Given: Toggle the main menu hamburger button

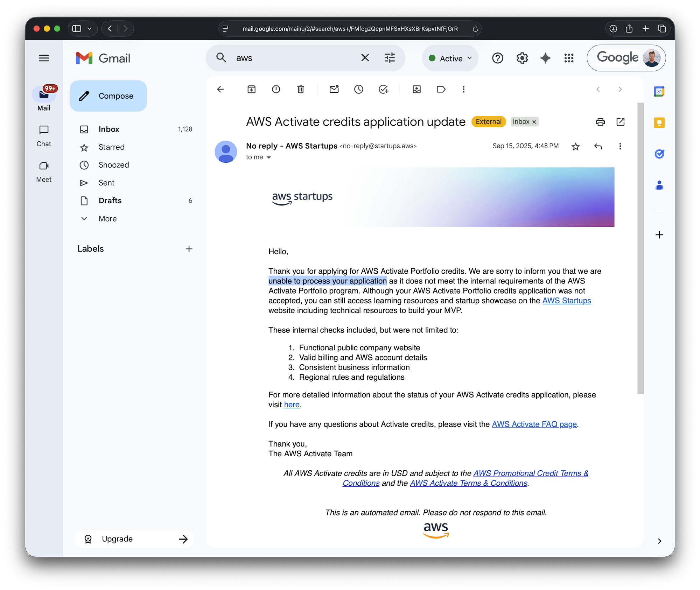Looking at the screenshot, I should point(44,58).
